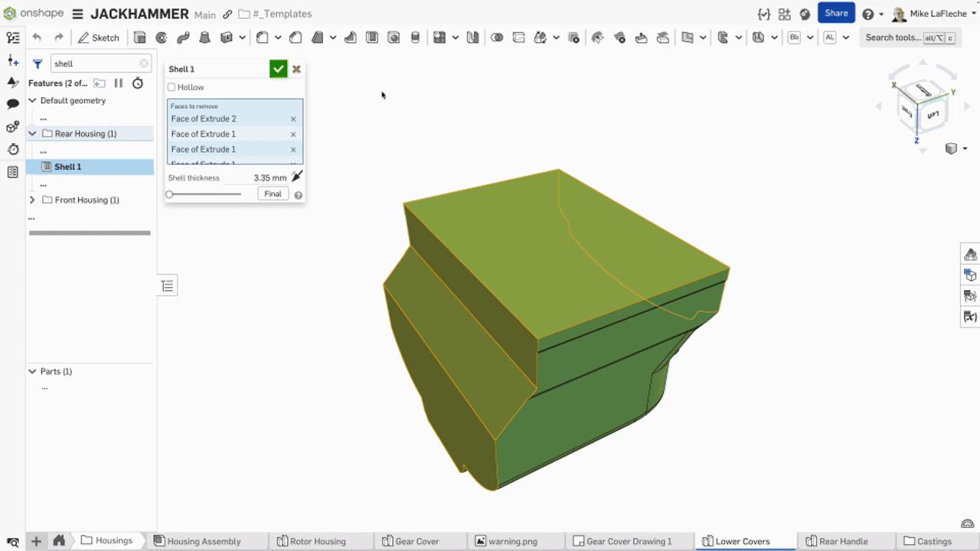Screen dimensions: 980x551
Task: Select the Loft tool
Action: click(x=203, y=37)
